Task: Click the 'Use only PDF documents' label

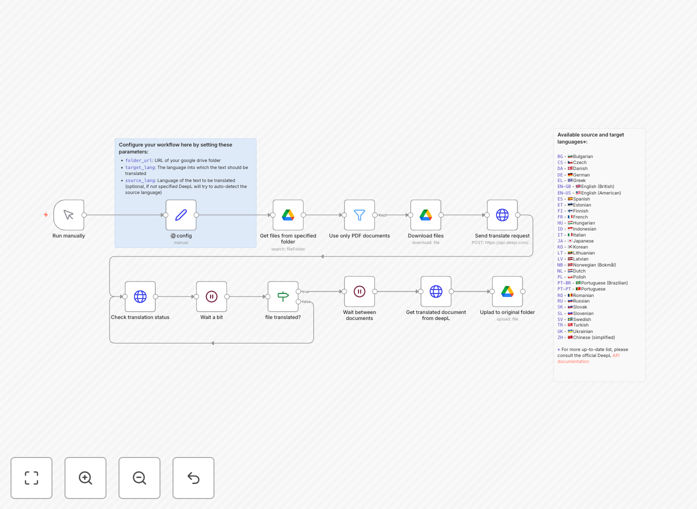Action: click(359, 236)
